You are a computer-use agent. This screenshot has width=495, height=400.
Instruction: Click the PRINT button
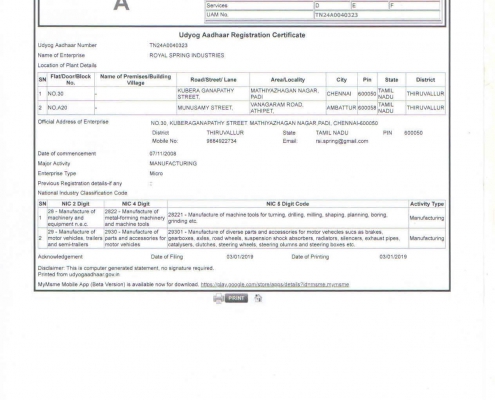(236, 298)
